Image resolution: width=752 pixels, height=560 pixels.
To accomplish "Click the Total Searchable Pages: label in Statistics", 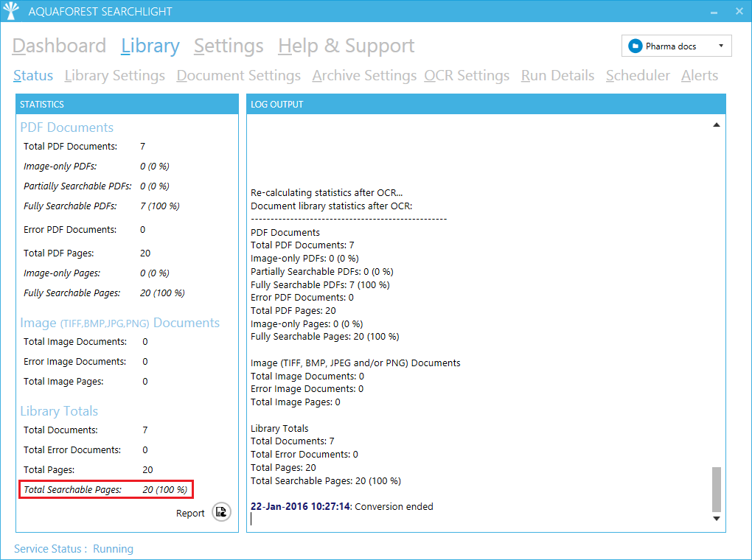I will pos(72,489).
